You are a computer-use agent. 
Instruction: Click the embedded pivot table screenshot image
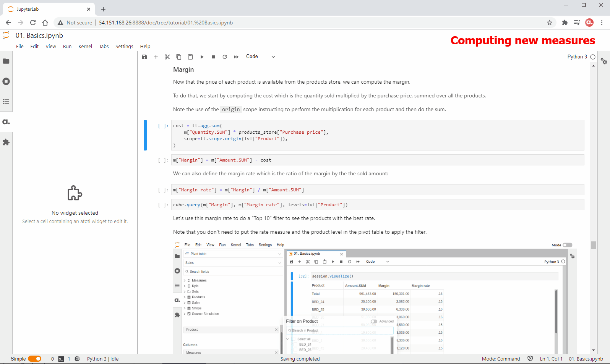375,298
